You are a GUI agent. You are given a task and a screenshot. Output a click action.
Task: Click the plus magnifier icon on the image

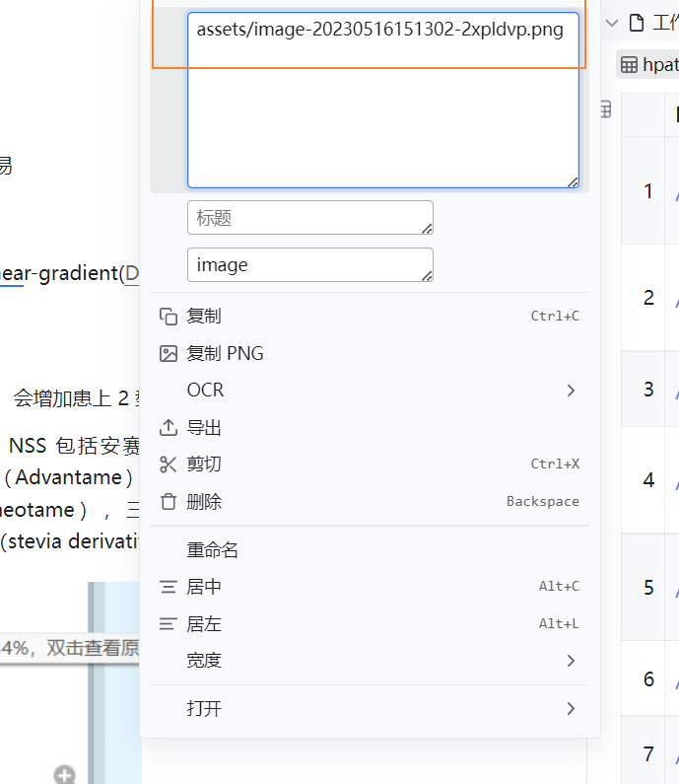(x=65, y=775)
